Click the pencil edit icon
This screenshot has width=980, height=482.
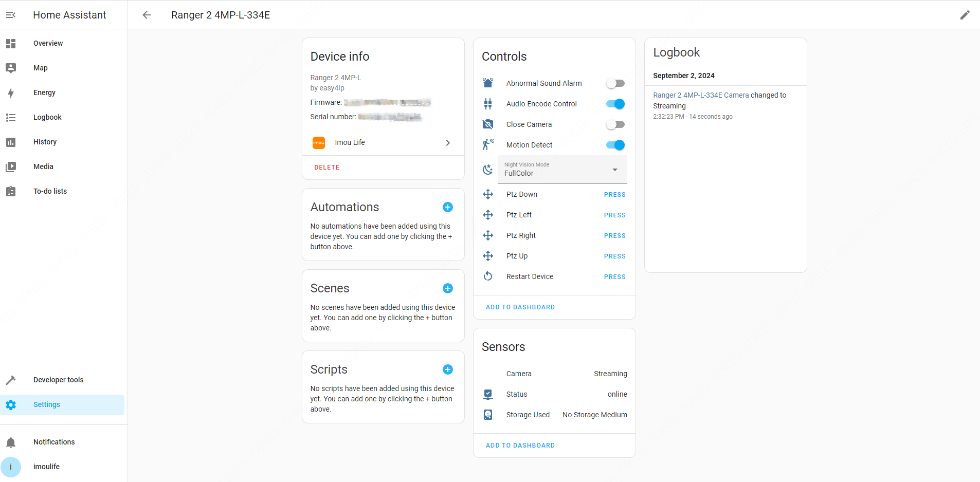click(x=965, y=15)
